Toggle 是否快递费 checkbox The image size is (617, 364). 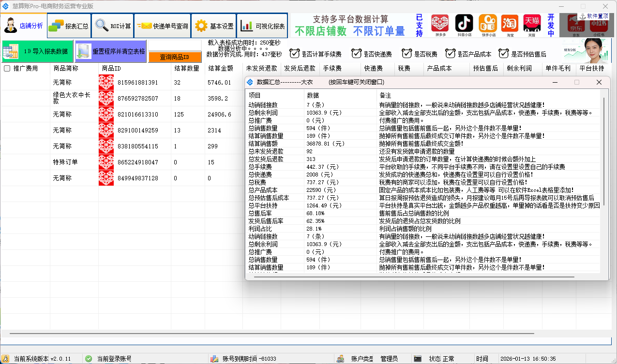coord(357,54)
